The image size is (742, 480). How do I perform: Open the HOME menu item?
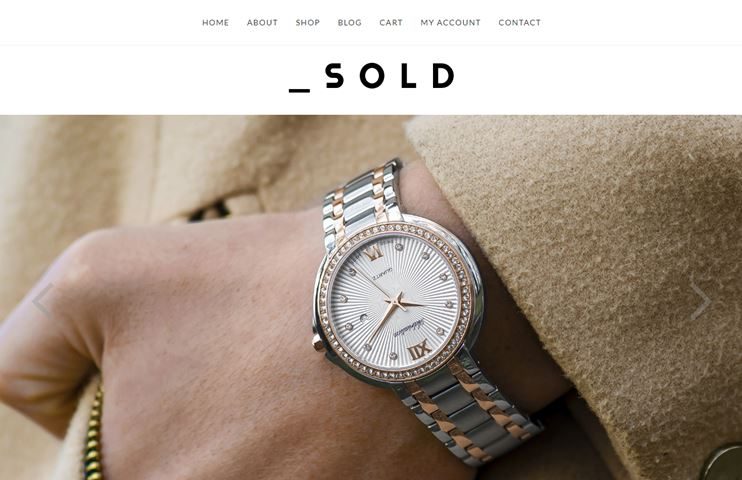[x=215, y=23]
